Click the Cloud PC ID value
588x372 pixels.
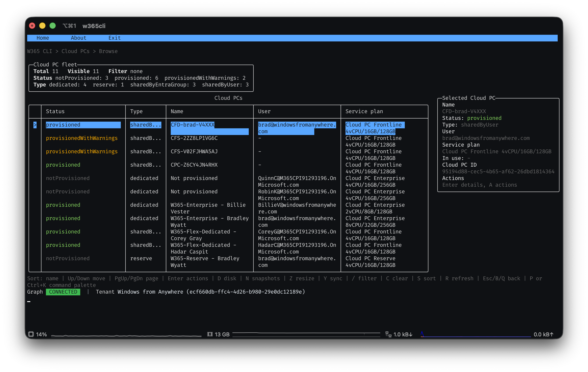pos(498,172)
